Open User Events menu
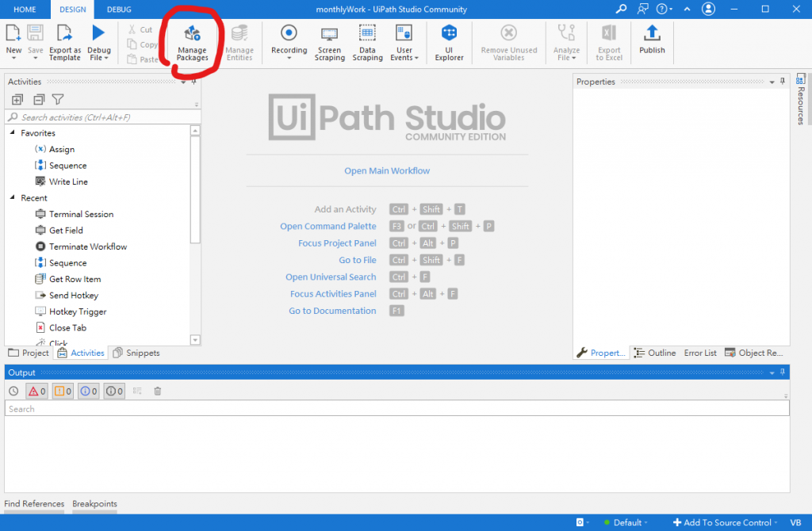Screen dimensions: 812x531 tap(404, 43)
